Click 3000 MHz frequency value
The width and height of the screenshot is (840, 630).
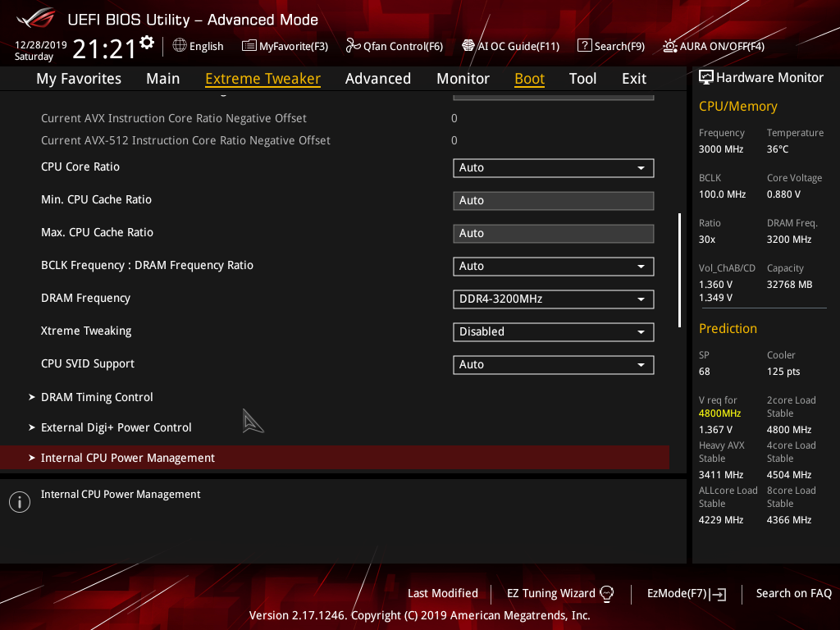pos(720,149)
